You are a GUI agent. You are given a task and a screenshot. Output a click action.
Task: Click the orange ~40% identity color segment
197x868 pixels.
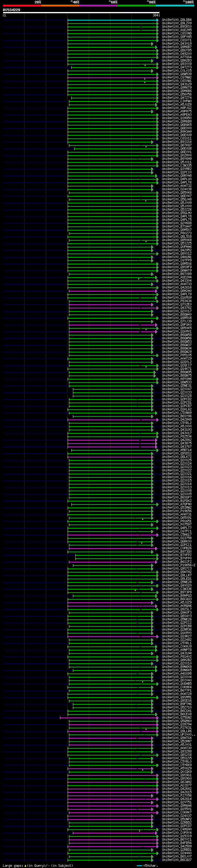tap(60, 6)
